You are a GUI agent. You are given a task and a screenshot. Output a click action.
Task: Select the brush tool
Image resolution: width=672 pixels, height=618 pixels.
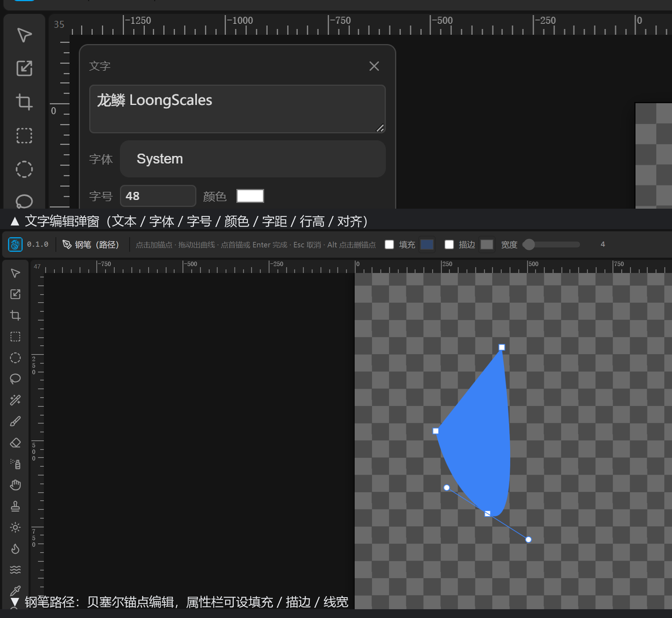click(x=15, y=421)
